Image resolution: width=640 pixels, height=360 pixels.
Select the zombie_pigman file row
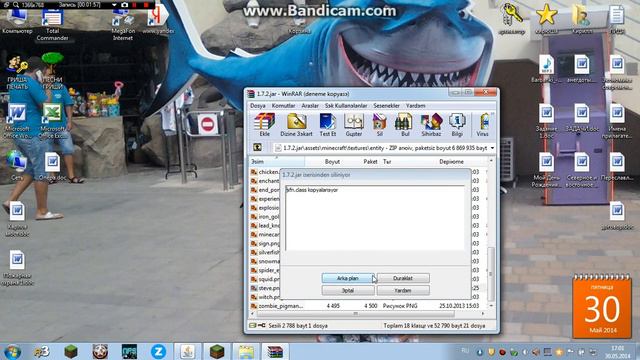(x=367, y=306)
